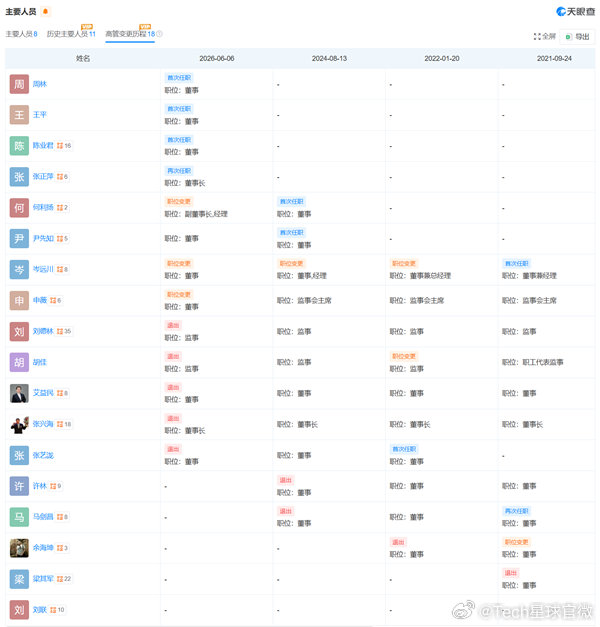Click the 再次任职 tag in 马 row

[x=516, y=511]
